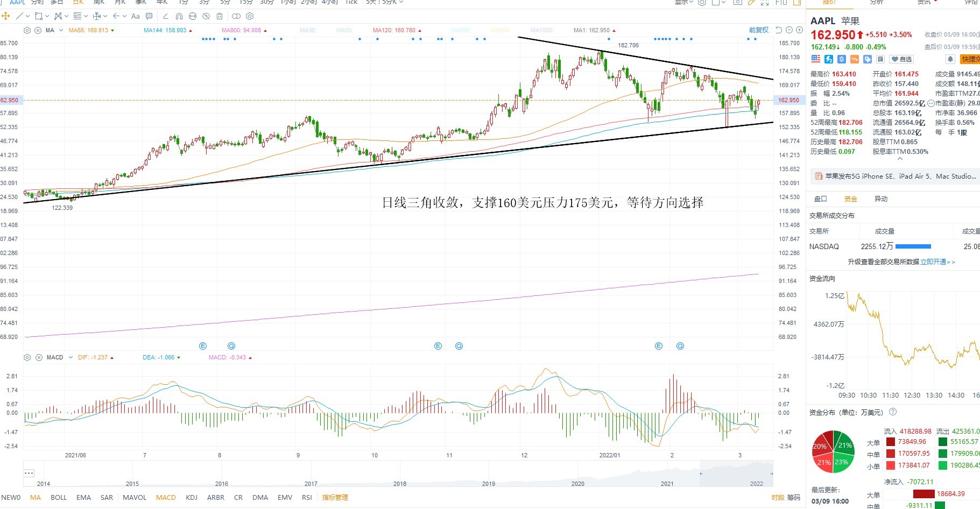Select the arrow drawing tool

tap(116, 16)
